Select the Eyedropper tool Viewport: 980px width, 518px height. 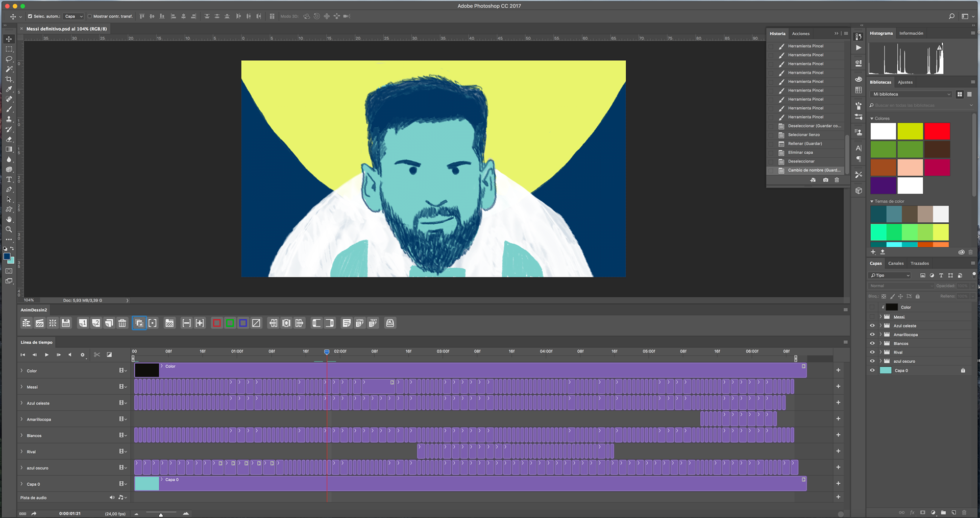[x=9, y=89]
